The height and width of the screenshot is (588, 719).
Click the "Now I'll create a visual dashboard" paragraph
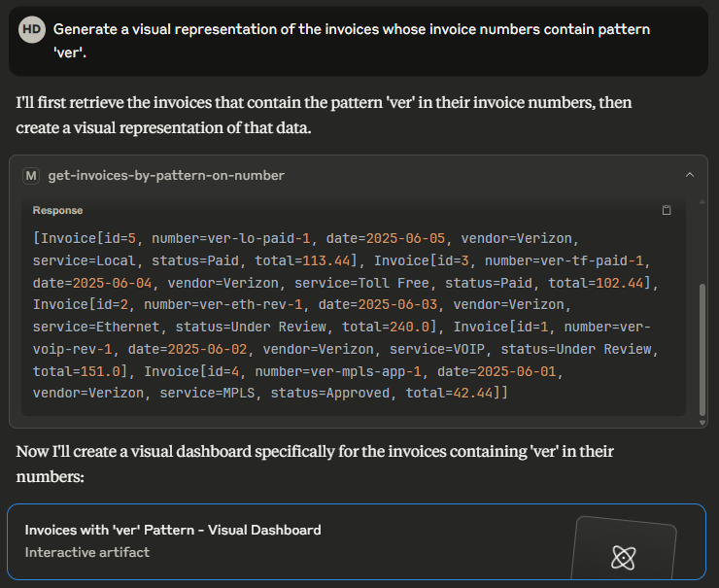(x=315, y=464)
